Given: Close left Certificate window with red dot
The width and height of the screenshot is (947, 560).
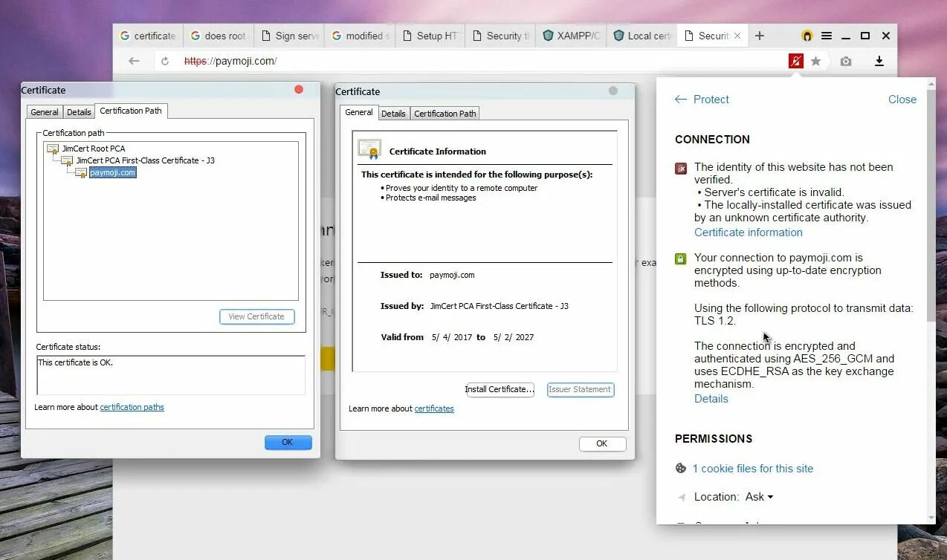Looking at the screenshot, I should (299, 90).
